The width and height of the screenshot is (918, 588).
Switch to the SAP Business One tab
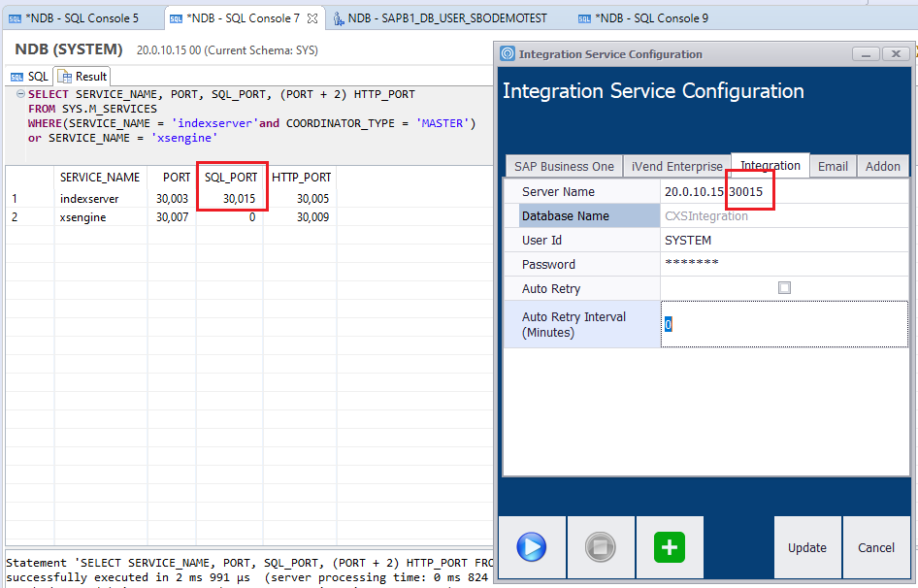click(565, 166)
